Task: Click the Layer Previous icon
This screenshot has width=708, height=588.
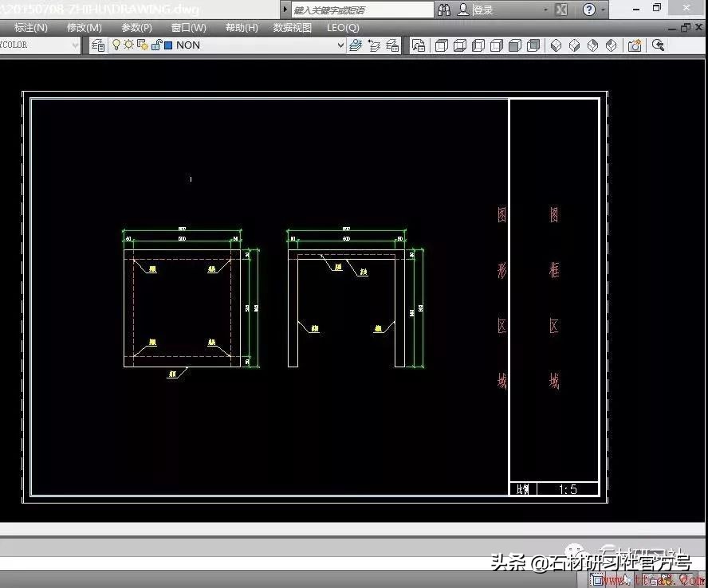Action: tap(374, 45)
